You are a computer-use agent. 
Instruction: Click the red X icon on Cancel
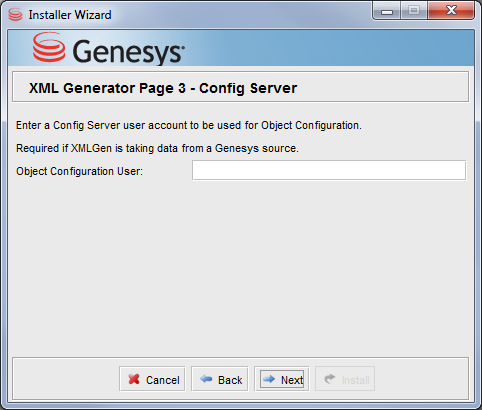(x=134, y=379)
